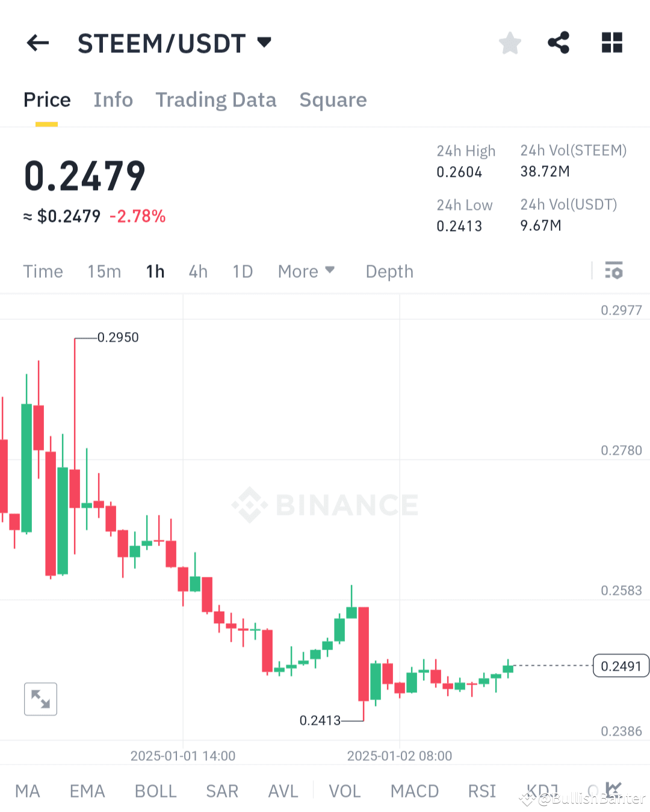Expand the More timeframes dropdown

(306, 271)
